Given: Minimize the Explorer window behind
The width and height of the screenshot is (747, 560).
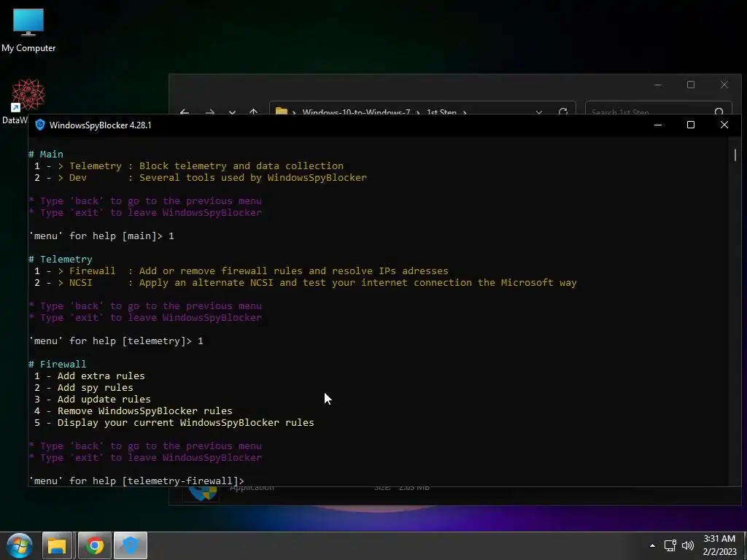Looking at the screenshot, I should [x=658, y=85].
